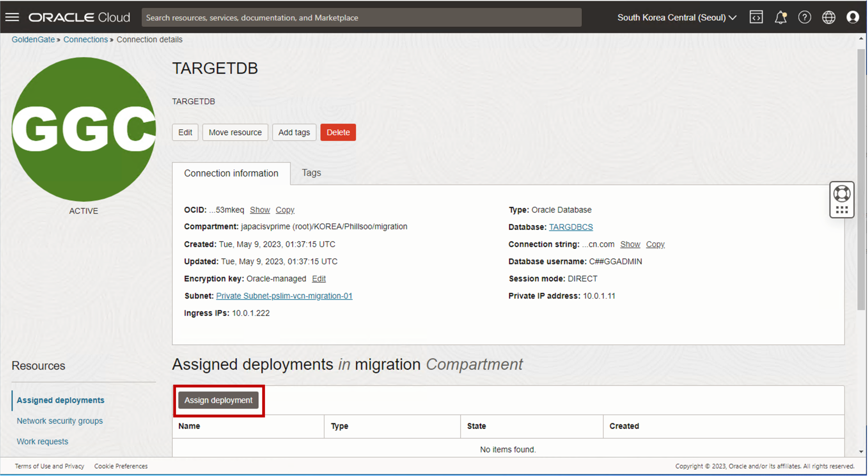Click the ACTIVE status label
The height and width of the screenshot is (476, 868).
coord(83,211)
